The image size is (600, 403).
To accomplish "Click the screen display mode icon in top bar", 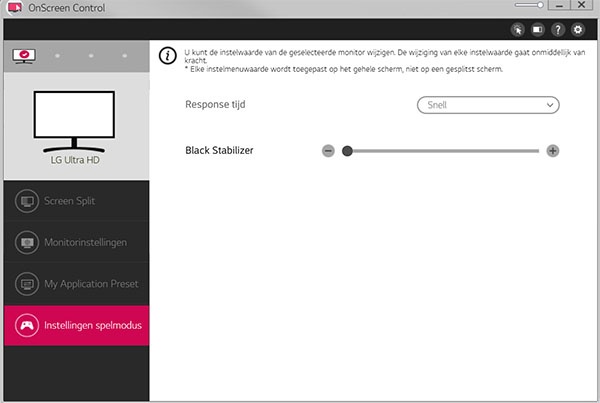I will (x=538, y=29).
